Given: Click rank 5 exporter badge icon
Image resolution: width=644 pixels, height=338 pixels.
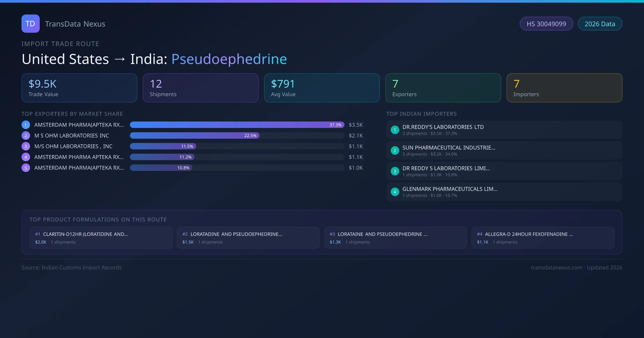Looking at the screenshot, I should point(26,168).
